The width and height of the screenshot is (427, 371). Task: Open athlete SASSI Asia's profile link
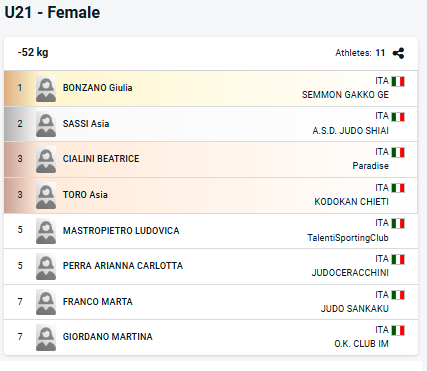(x=86, y=124)
